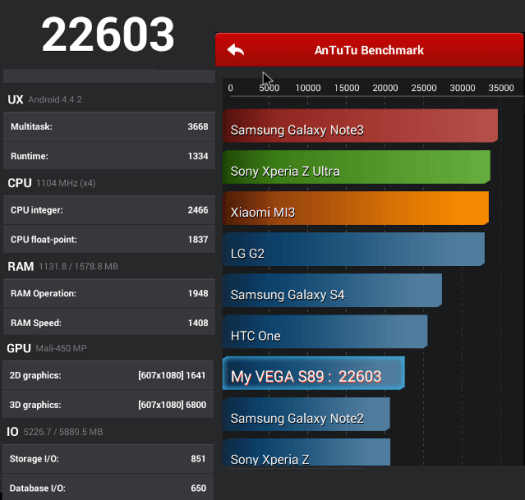Click the RAM 1131.8 / 1578.8 MB heading
The height and width of the screenshot is (500, 525).
coord(63,266)
